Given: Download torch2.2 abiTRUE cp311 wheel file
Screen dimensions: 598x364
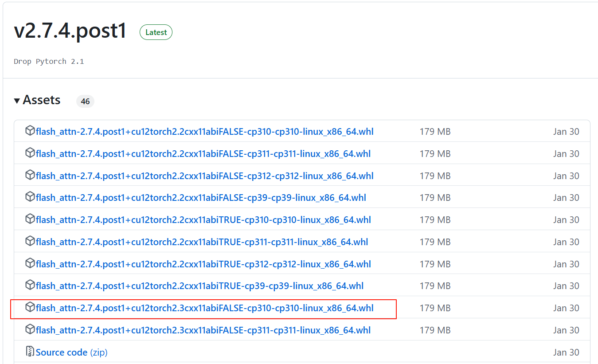Looking at the screenshot, I should tap(202, 242).
